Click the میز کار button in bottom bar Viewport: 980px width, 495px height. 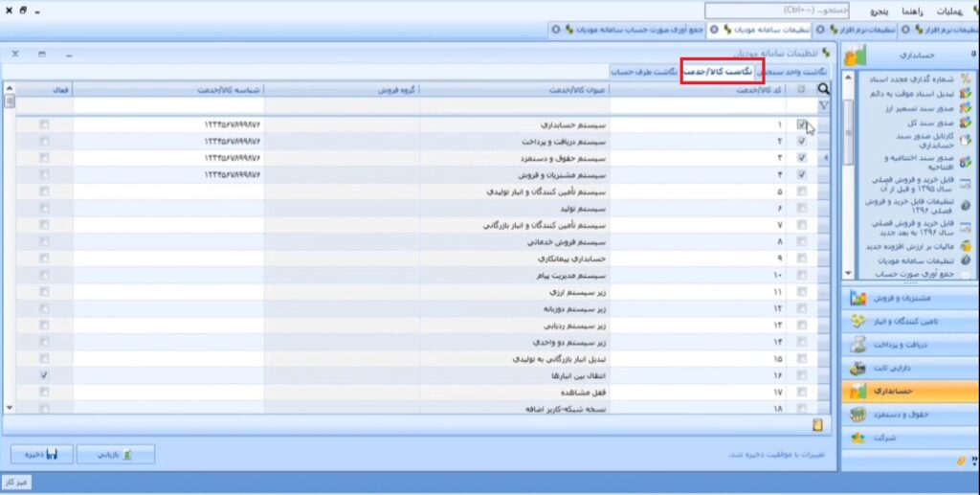point(16,482)
